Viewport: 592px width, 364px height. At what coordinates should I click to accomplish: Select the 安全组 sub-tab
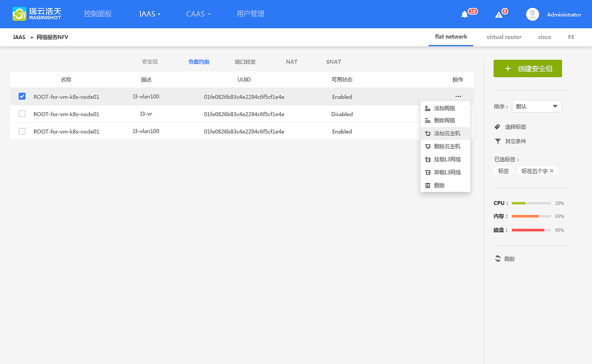(150, 62)
